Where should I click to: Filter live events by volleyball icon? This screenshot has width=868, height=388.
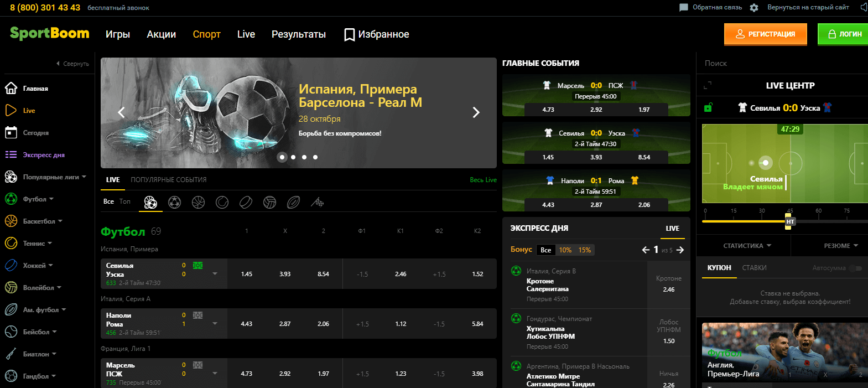point(269,203)
